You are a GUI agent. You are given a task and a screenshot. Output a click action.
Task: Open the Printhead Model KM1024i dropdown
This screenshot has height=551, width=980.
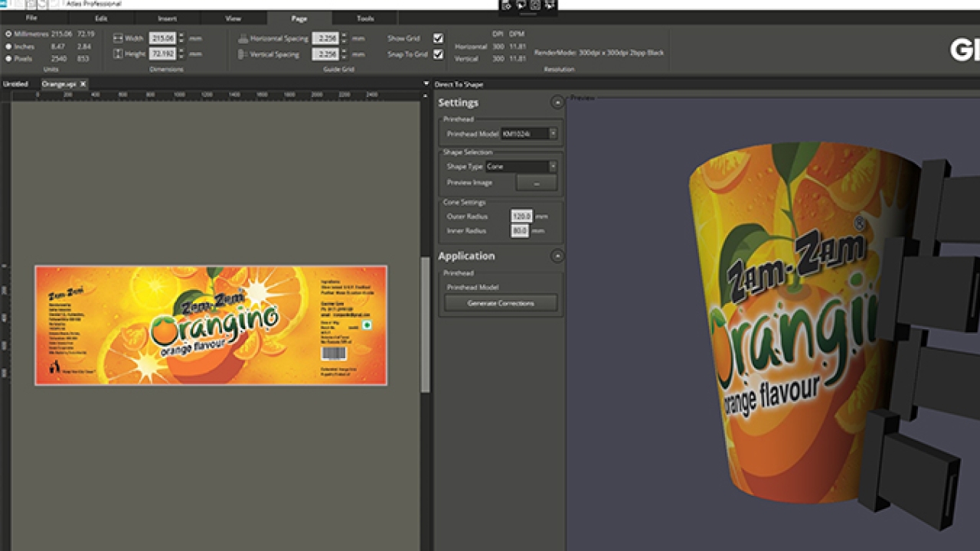(x=529, y=133)
